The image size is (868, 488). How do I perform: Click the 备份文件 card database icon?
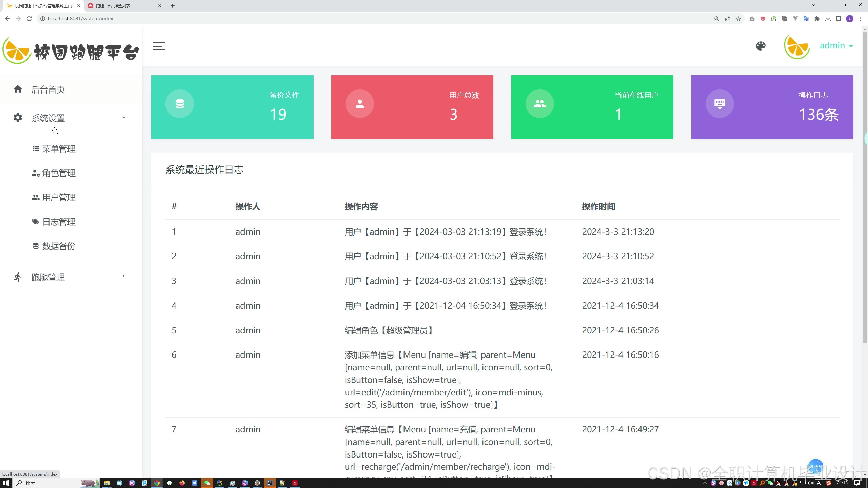(180, 104)
